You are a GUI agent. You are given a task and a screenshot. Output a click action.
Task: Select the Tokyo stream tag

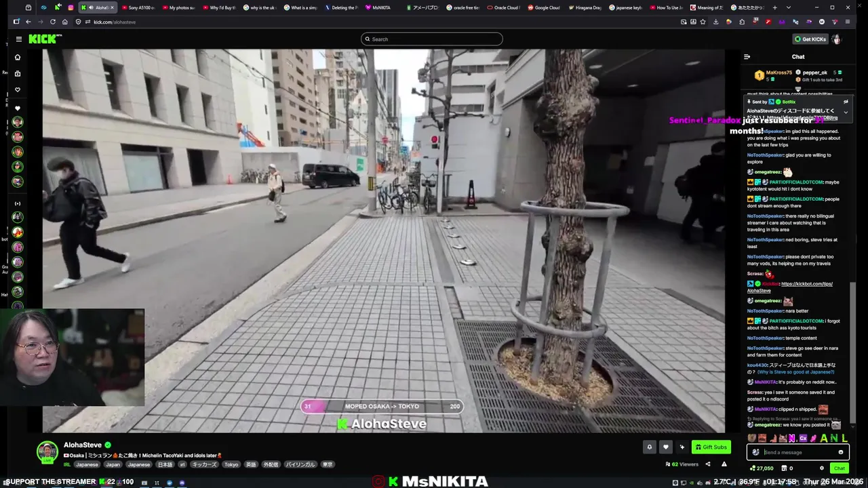click(x=231, y=464)
